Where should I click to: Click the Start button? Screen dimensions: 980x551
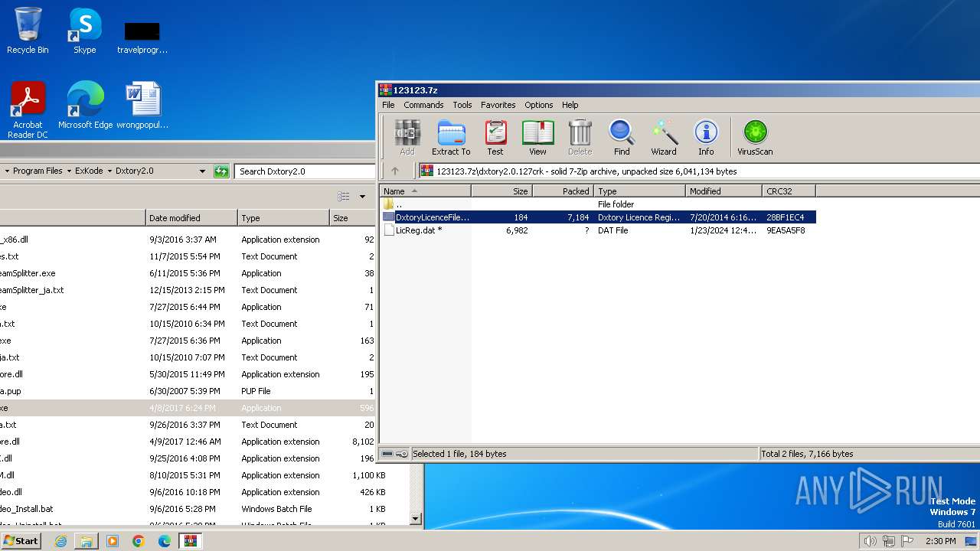[21, 541]
